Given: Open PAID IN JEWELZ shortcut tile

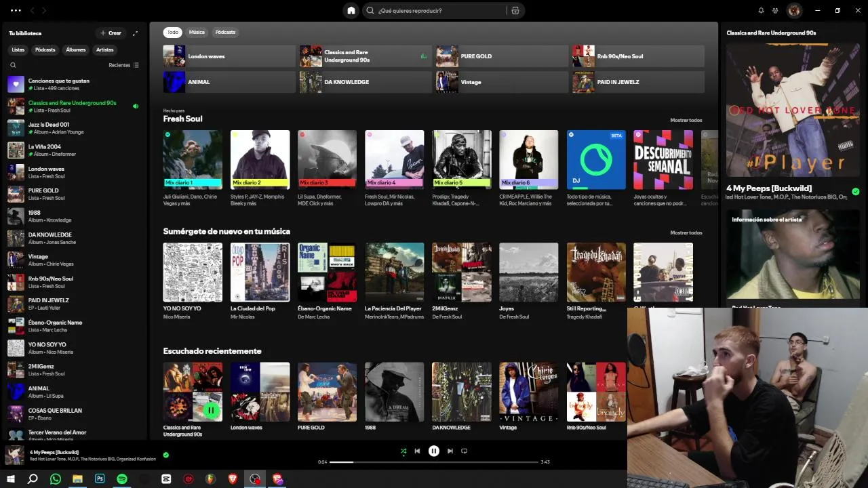Looking at the screenshot, I should pos(638,82).
